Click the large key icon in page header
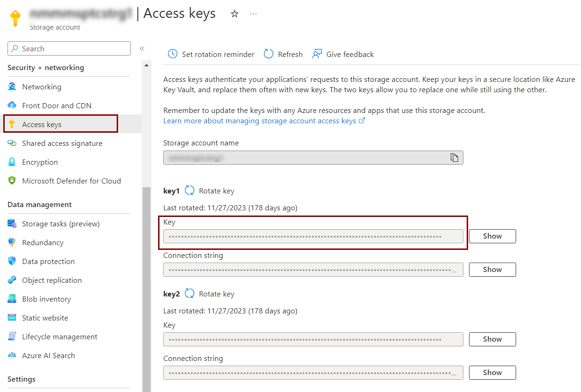 pyautogui.click(x=16, y=19)
